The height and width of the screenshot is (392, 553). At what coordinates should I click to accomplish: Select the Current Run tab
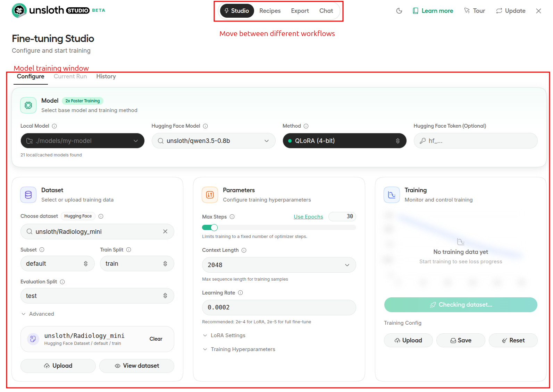pyautogui.click(x=70, y=77)
